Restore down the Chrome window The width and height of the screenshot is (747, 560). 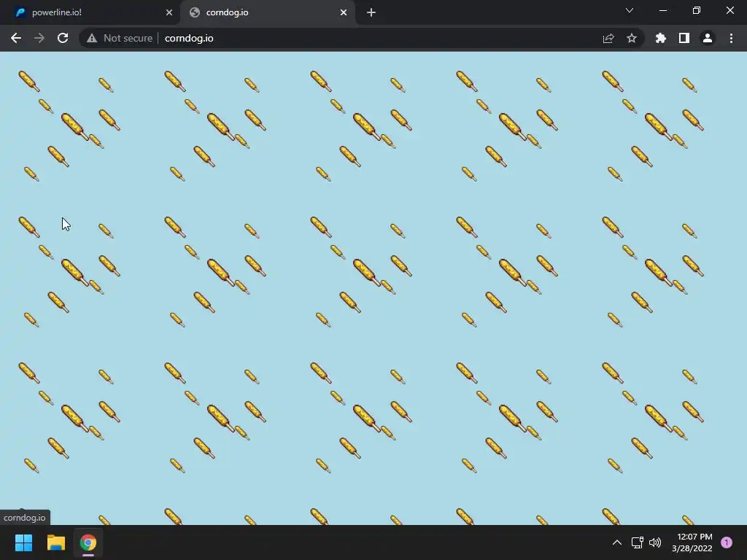tap(697, 10)
